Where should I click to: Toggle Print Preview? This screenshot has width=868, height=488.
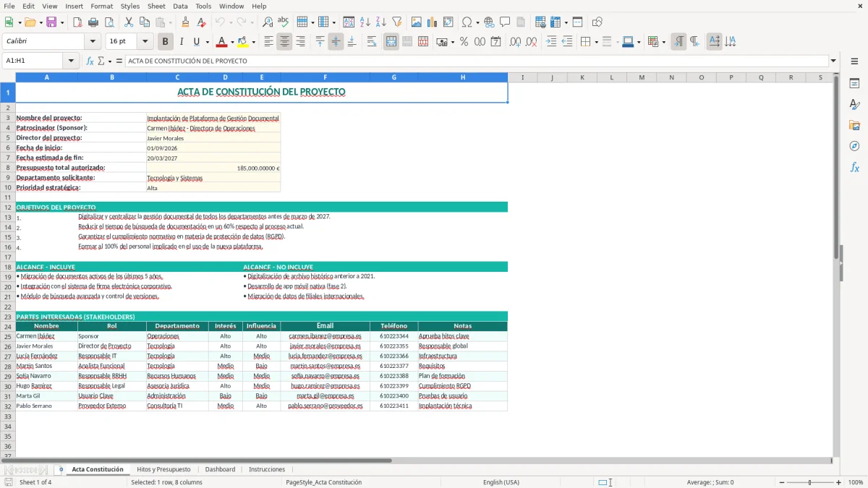pos(109,22)
